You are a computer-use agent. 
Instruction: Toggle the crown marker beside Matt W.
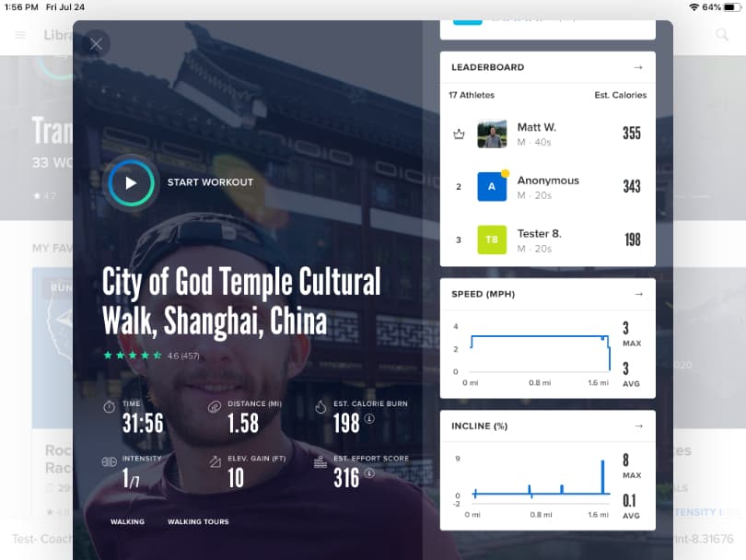coord(458,133)
